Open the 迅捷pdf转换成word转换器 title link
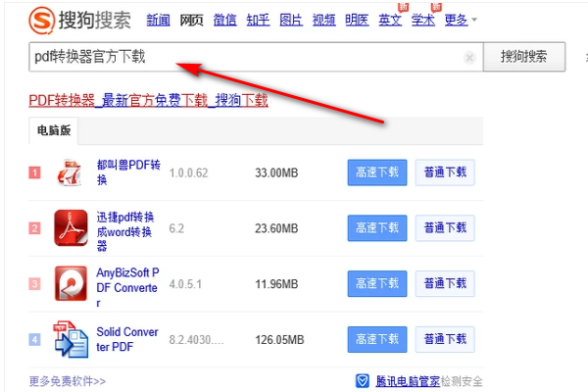588x392 pixels. [125, 231]
